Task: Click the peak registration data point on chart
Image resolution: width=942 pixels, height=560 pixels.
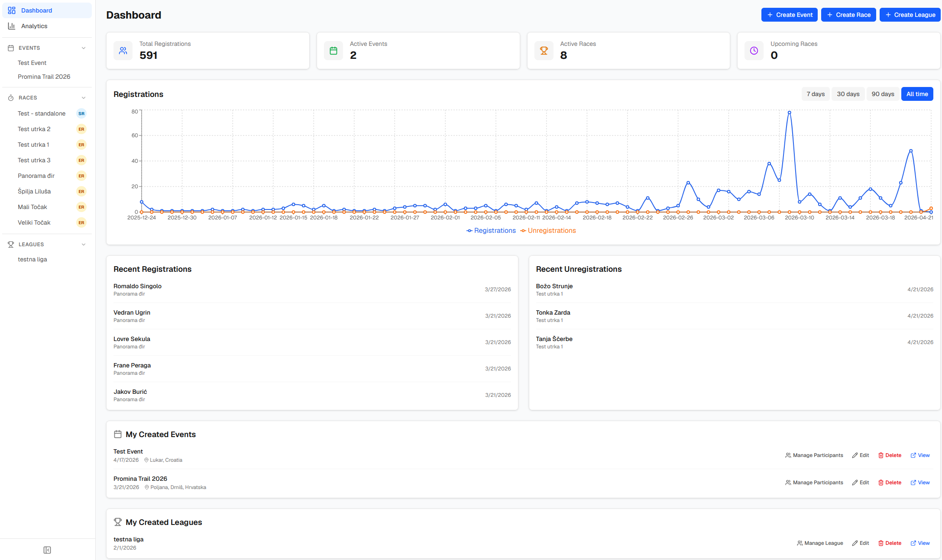Action: click(x=790, y=113)
